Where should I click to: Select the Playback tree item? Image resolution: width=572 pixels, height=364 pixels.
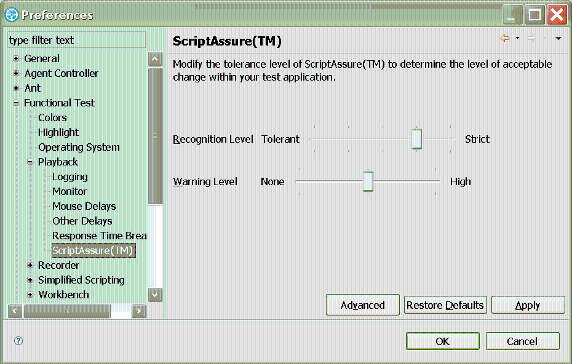coord(58,162)
